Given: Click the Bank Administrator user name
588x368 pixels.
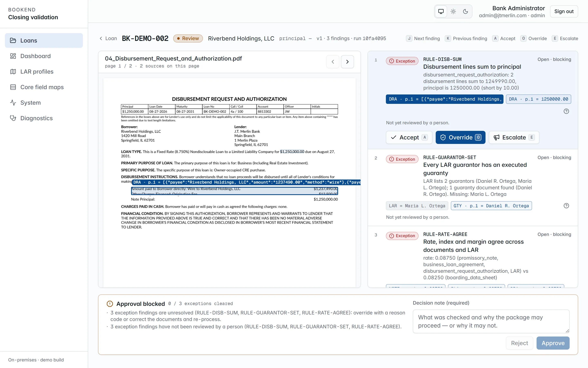Looking at the screenshot, I should pyautogui.click(x=519, y=8).
